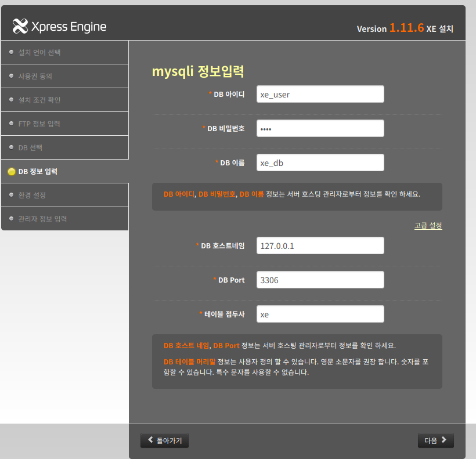Click the DB 이름 label

232,163
